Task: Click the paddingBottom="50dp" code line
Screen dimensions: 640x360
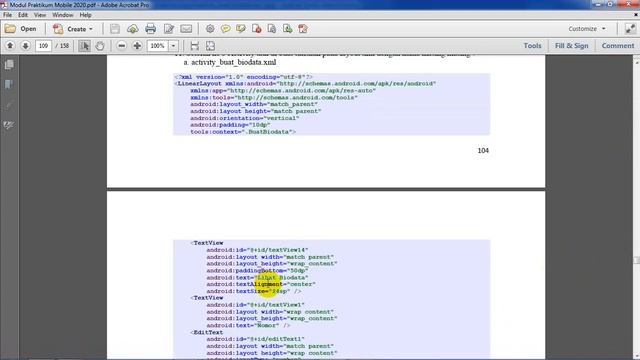Action: (x=257, y=271)
